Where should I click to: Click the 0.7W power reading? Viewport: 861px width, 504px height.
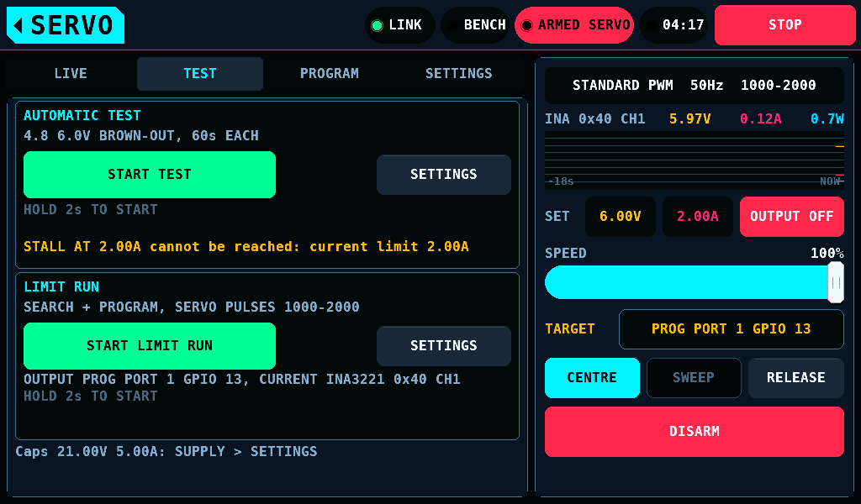click(827, 119)
